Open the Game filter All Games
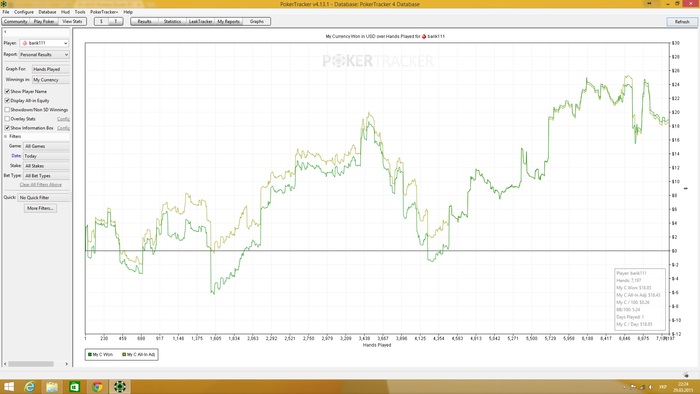700x394 pixels. pos(46,146)
